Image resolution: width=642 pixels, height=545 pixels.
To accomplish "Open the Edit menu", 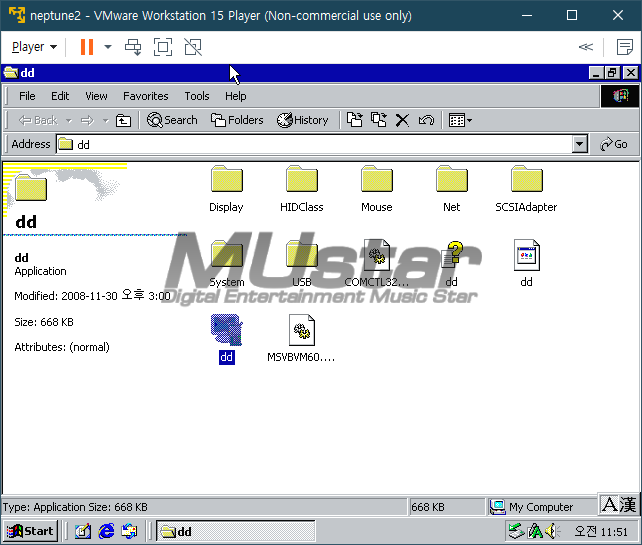I will 60,96.
